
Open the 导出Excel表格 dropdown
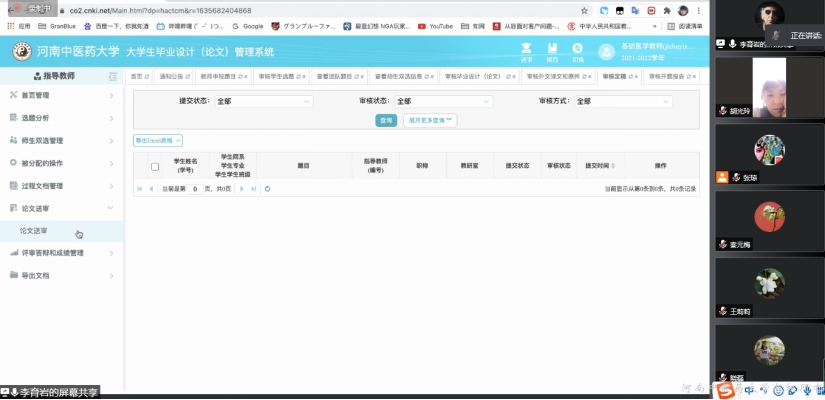[x=158, y=141]
